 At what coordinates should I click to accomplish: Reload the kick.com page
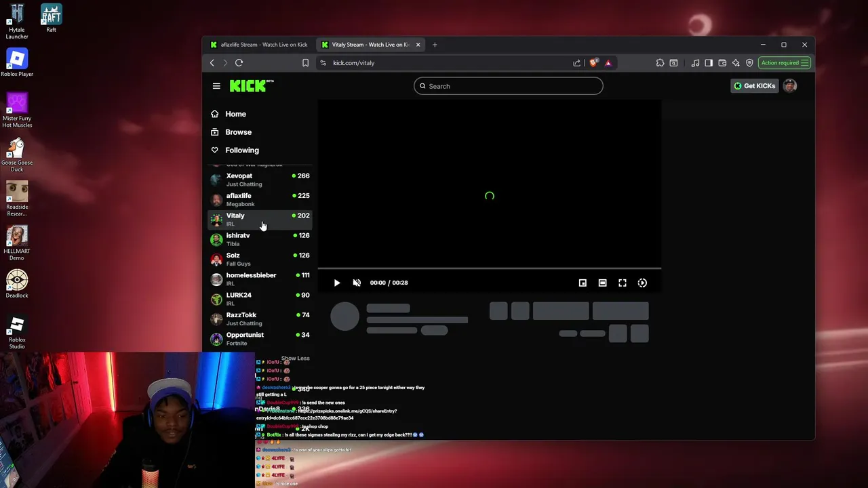(239, 63)
